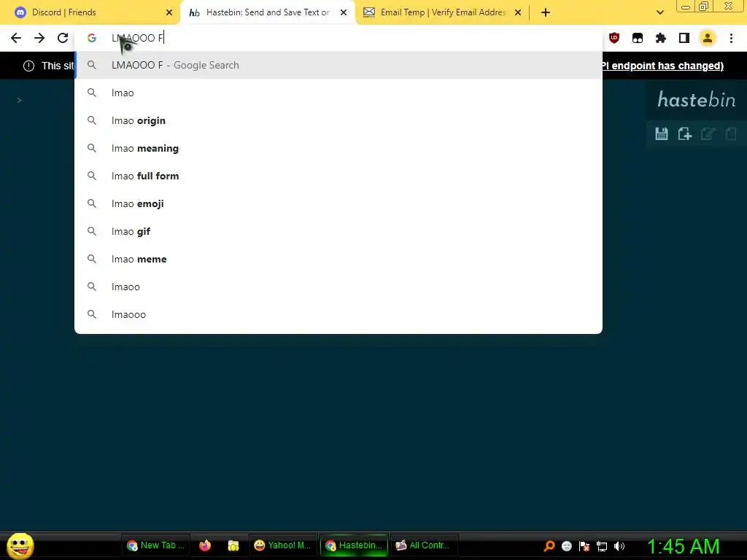Go back using the browser back arrow
The width and height of the screenshot is (747, 560).
click(x=16, y=38)
